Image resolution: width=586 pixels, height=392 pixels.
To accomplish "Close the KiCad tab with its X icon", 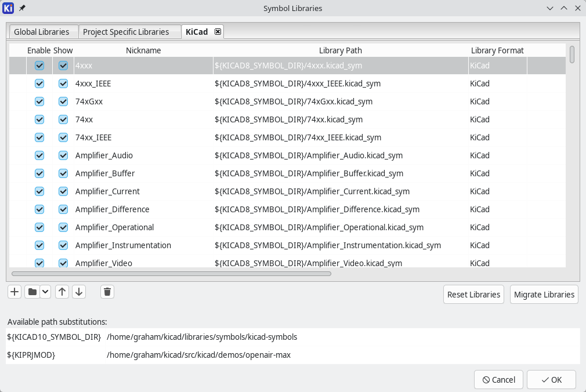I will (x=218, y=31).
